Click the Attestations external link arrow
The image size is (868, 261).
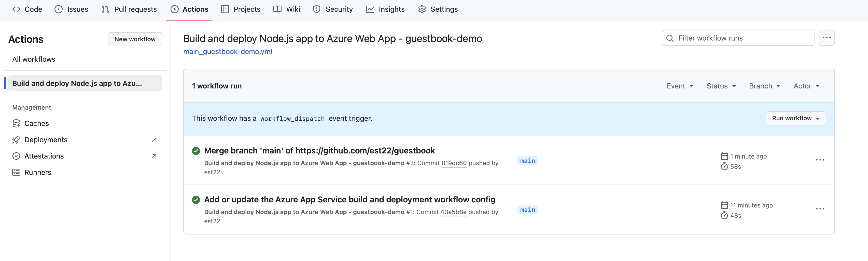[154, 156]
